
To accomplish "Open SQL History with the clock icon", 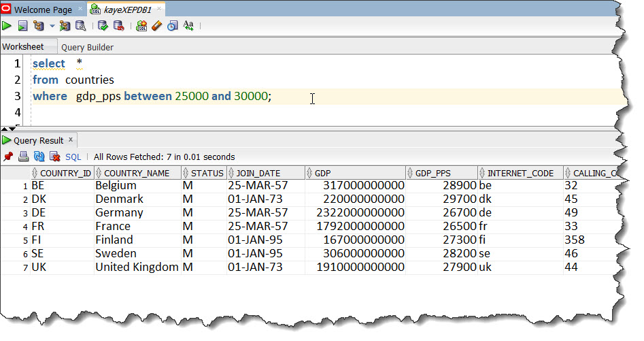I will [173, 26].
